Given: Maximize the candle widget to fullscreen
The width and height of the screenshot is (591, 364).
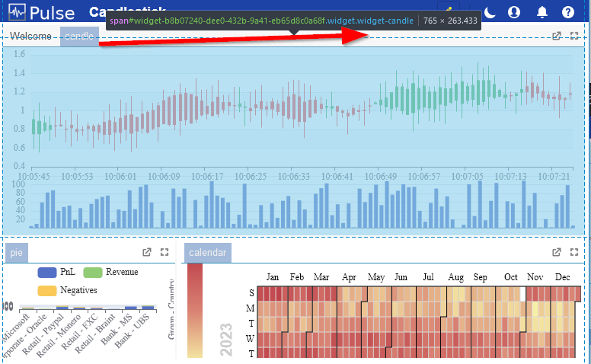Looking at the screenshot, I should tap(574, 36).
